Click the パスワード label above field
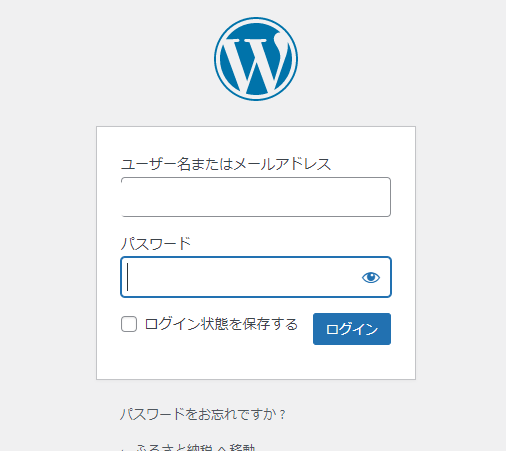 coord(156,243)
